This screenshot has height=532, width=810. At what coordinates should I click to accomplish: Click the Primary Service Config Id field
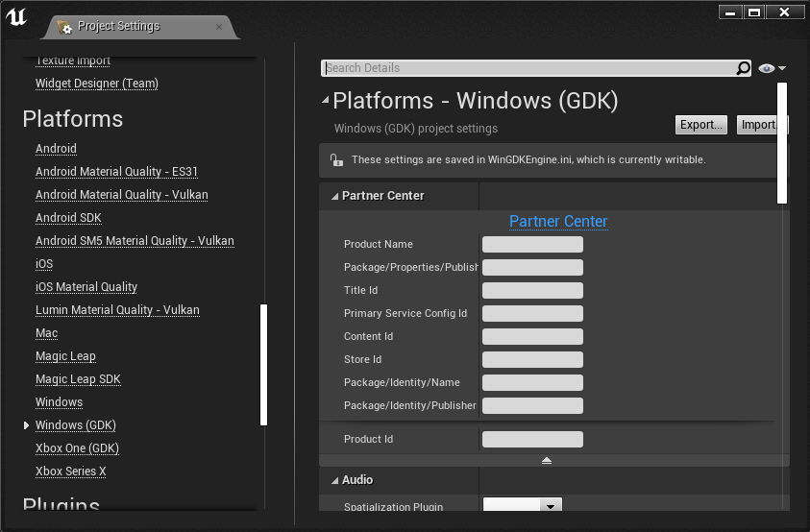532,313
